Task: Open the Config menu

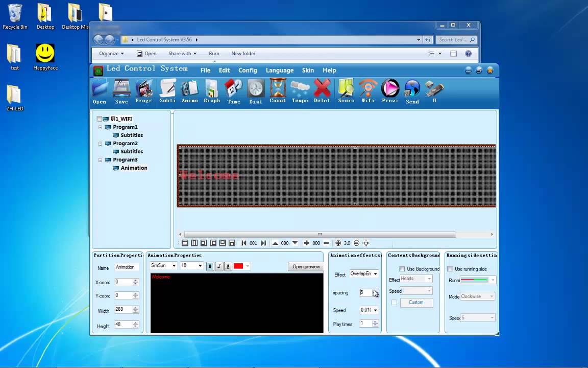Action: [248, 70]
